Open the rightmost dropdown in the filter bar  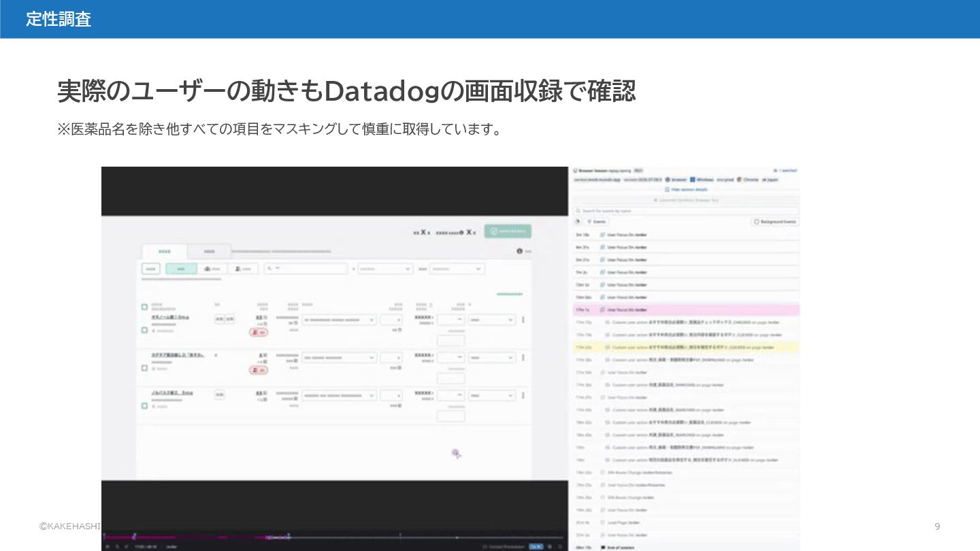click(457, 269)
